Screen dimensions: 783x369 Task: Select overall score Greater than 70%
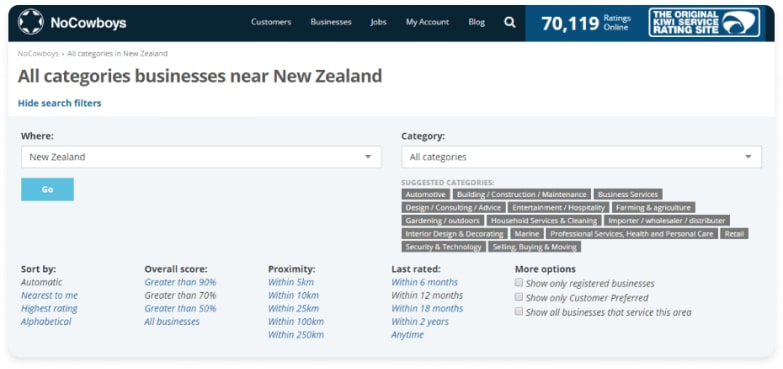point(180,296)
